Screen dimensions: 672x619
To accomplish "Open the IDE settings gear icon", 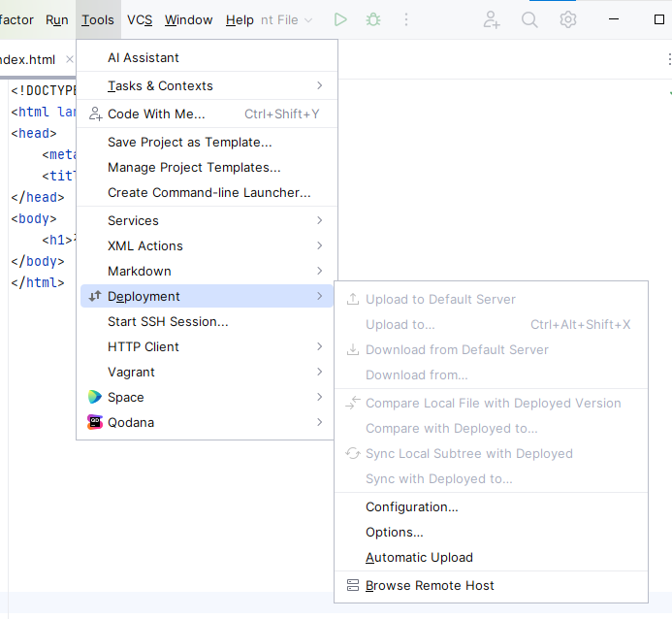I will [568, 19].
